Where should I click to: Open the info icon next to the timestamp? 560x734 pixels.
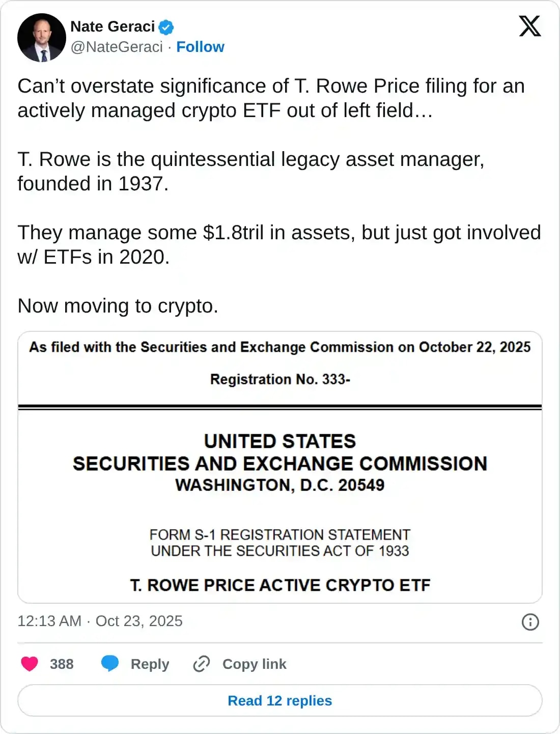(x=530, y=621)
